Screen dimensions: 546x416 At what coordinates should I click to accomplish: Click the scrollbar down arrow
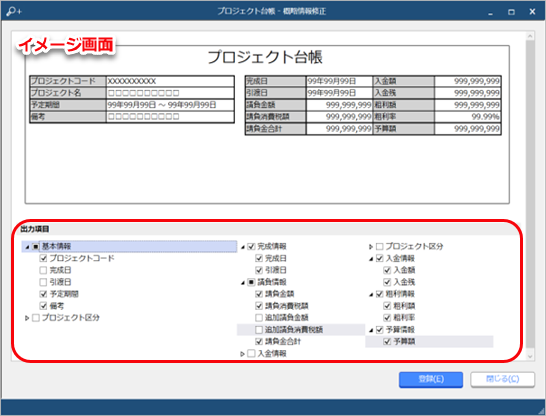[x=530, y=356]
